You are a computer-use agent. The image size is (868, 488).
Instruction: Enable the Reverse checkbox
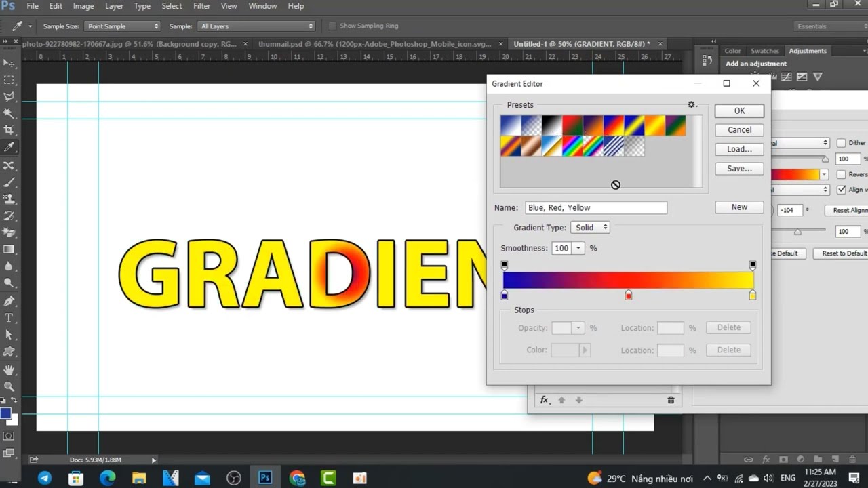tap(841, 174)
